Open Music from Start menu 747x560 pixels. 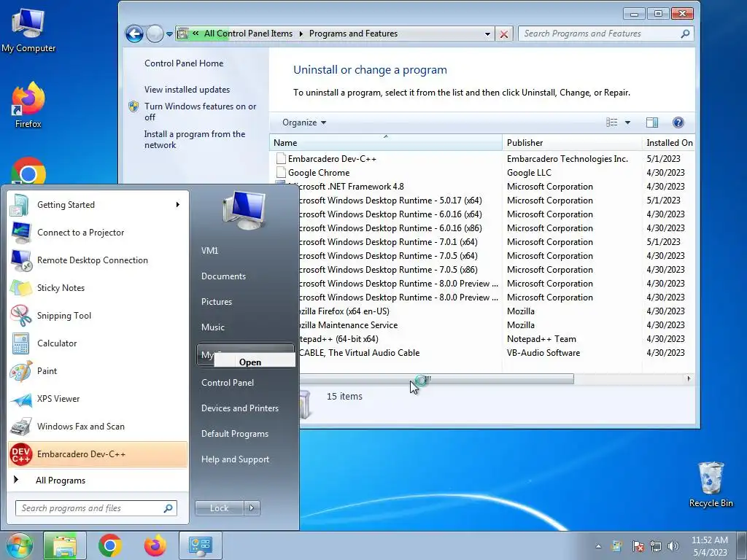(x=212, y=327)
